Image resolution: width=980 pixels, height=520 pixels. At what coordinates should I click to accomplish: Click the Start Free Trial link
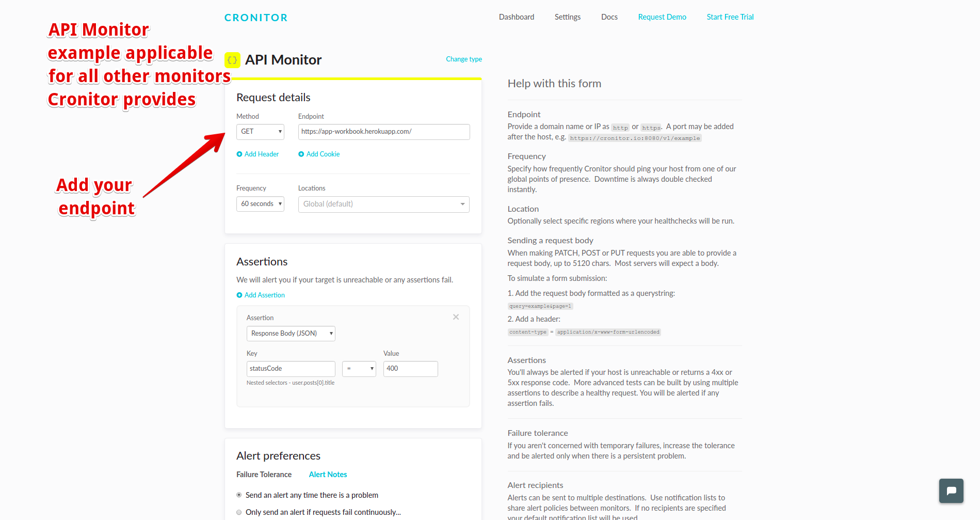coord(730,17)
